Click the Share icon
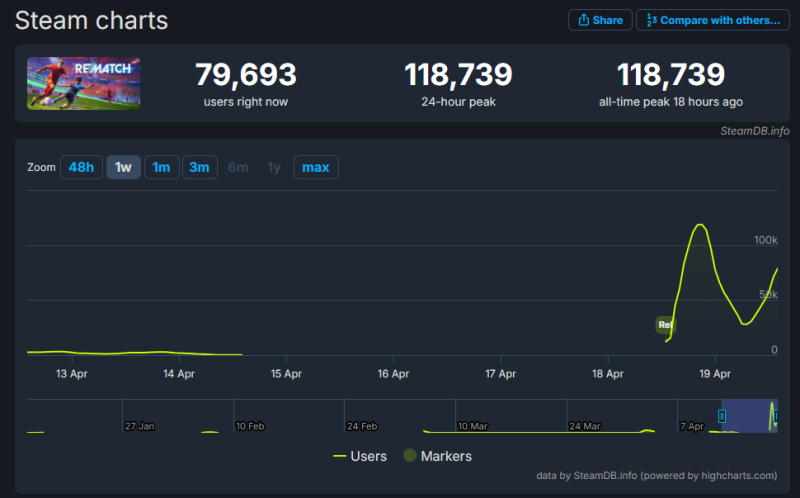Image resolution: width=800 pixels, height=498 pixels. pyautogui.click(x=583, y=20)
